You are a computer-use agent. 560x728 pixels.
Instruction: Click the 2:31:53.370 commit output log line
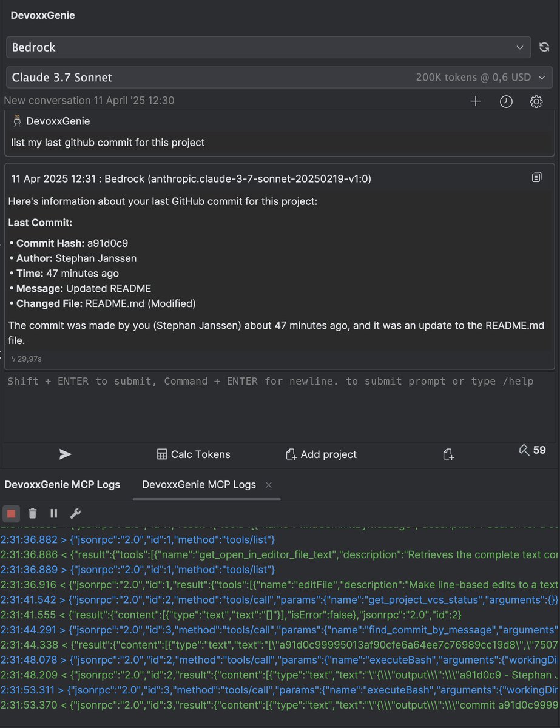click(x=280, y=705)
